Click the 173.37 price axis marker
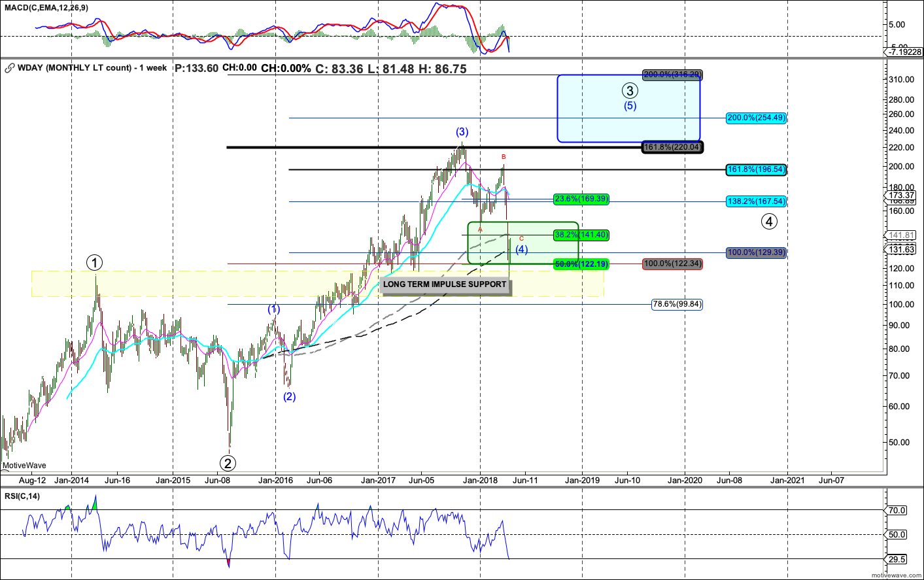 pyautogui.click(x=901, y=196)
